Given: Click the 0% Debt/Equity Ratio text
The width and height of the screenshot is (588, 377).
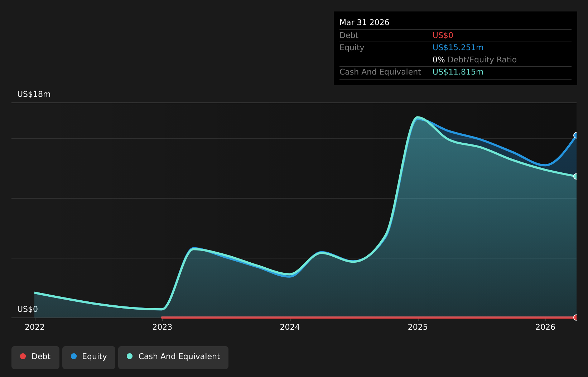Looking at the screenshot, I should [474, 60].
